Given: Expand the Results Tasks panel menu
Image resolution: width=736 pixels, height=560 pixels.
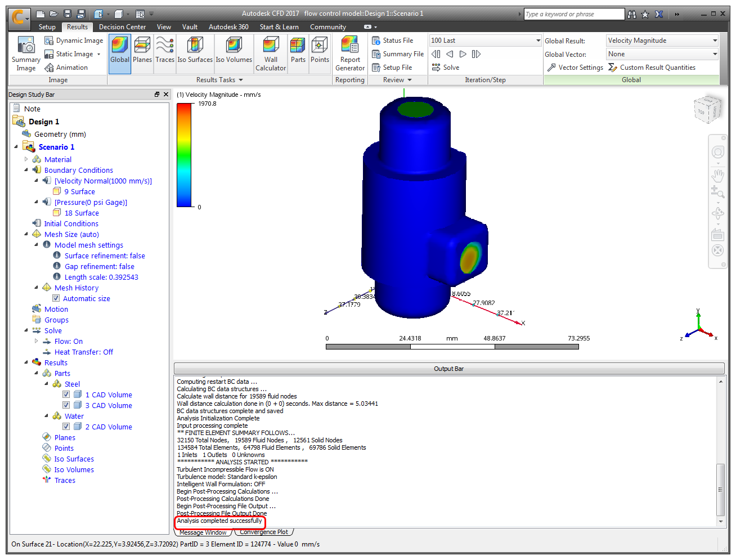Looking at the screenshot, I should click(x=219, y=80).
